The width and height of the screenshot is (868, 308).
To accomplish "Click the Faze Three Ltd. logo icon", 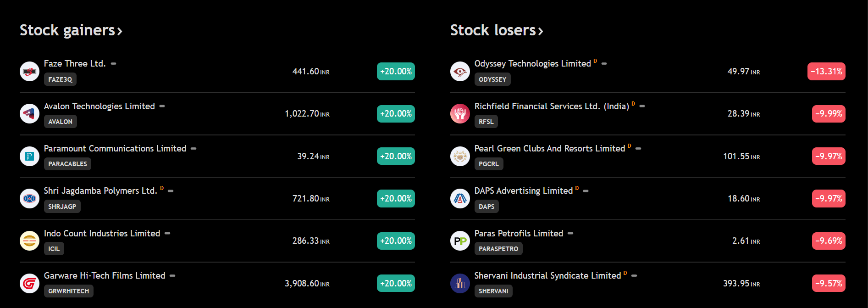I will point(29,71).
